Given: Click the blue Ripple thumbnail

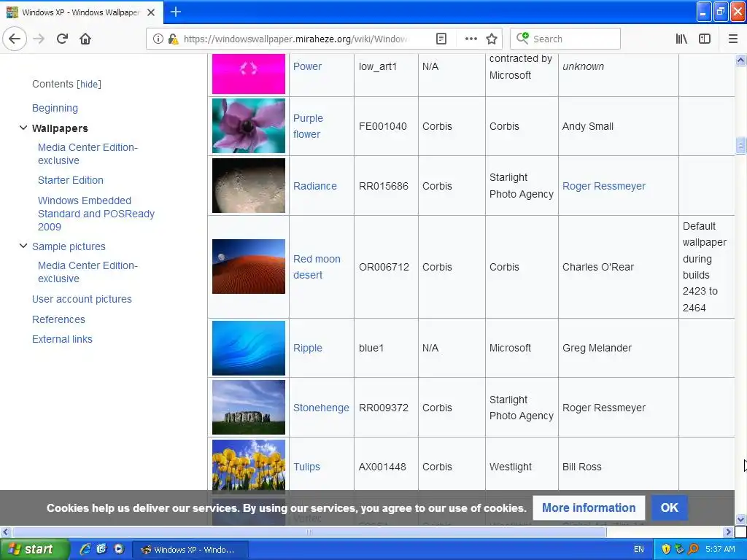Looking at the screenshot, I should [x=249, y=348].
